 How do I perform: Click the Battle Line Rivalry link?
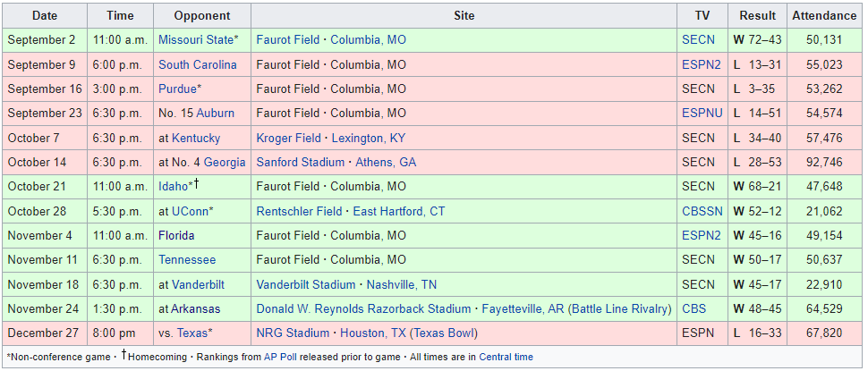pyautogui.click(x=619, y=308)
